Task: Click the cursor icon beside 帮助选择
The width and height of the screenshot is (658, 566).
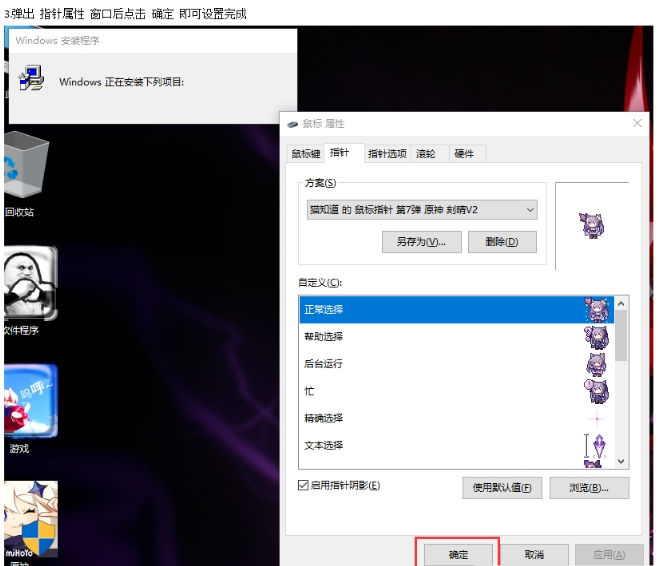Action: 596,337
